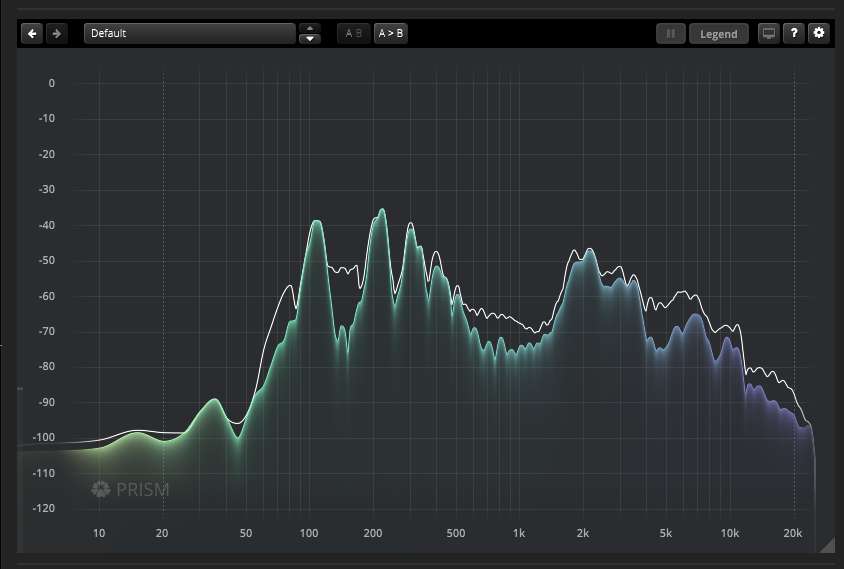Open settings with the gear icon
Viewport: 844px width, 569px height.
coord(819,34)
